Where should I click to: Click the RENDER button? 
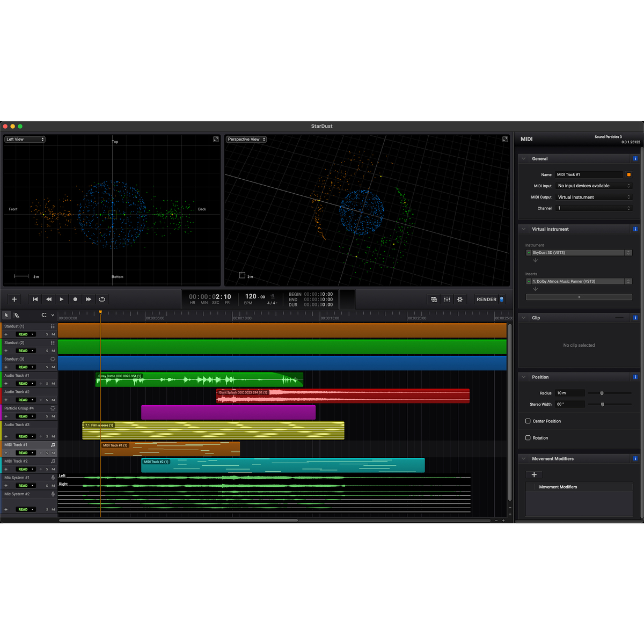pyautogui.click(x=490, y=299)
